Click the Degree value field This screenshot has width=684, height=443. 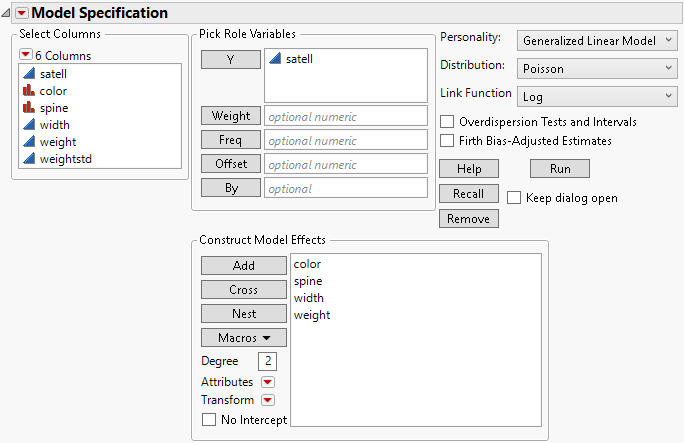coord(267,361)
